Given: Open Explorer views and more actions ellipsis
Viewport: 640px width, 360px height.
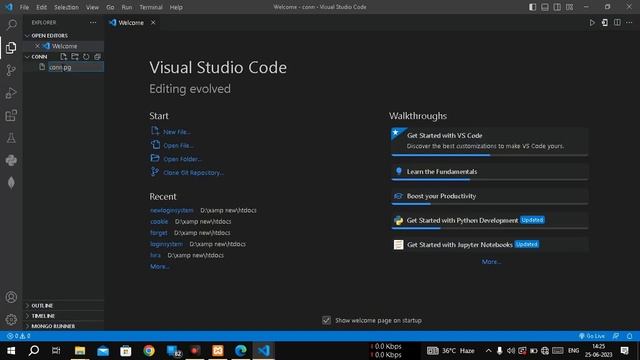Looking at the screenshot, I should 93,22.
